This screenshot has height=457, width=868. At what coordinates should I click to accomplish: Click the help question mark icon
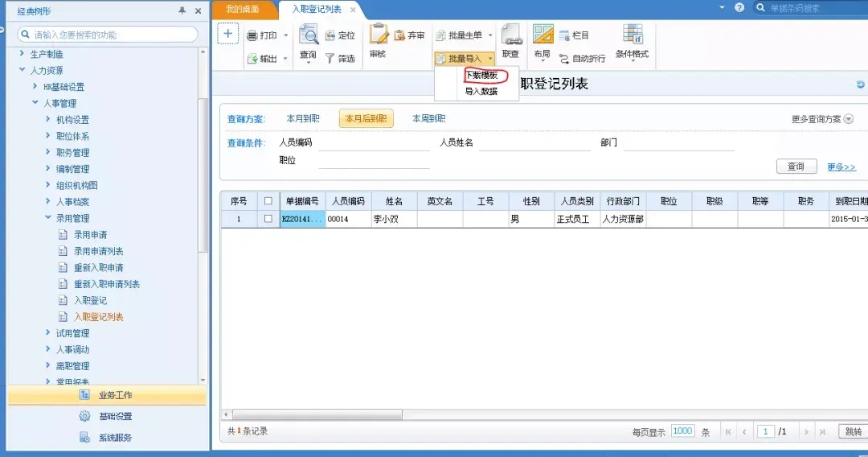pos(739,8)
